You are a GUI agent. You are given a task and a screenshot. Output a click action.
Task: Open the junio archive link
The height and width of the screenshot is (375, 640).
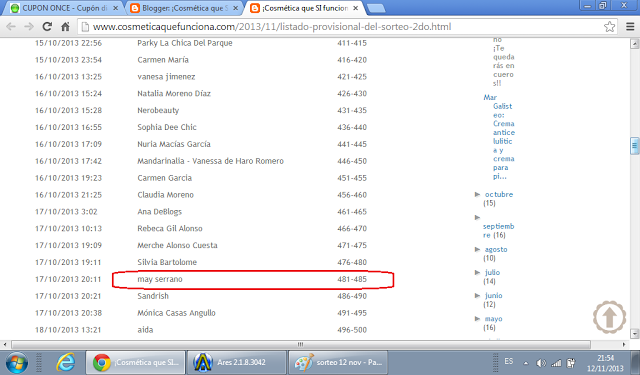click(493, 295)
